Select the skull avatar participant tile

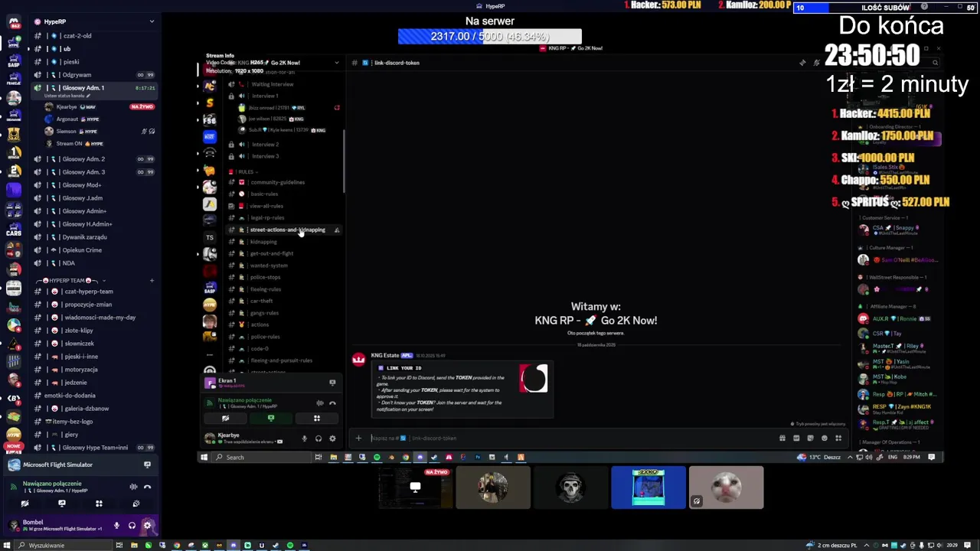tap(570, 487)
